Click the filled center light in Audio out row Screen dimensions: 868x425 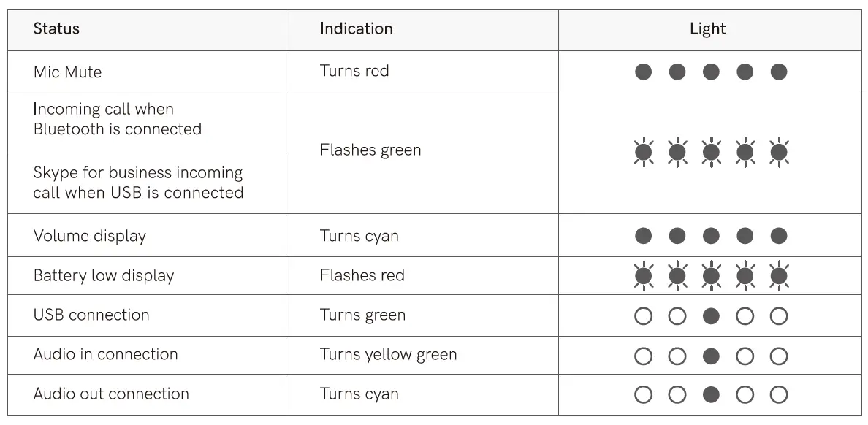point(711,395)
